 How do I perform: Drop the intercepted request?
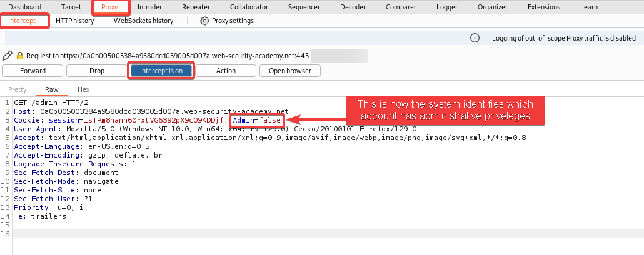(x=97, y=71)
